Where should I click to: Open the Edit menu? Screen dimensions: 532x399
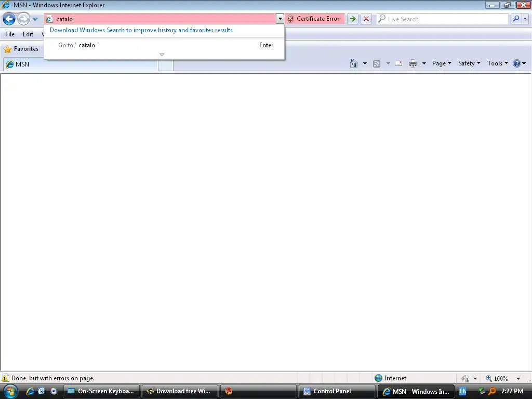tap(28, 34)
